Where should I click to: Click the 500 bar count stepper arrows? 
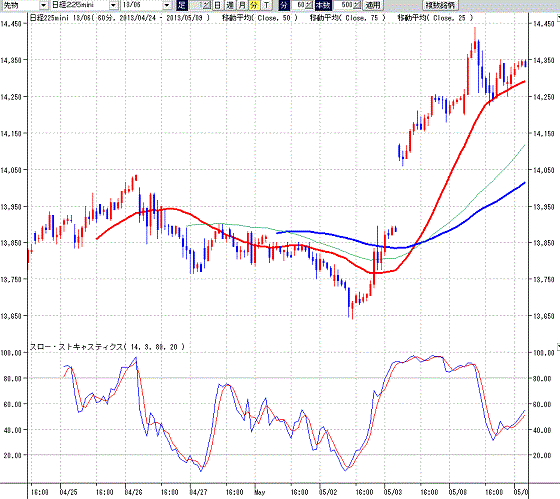click(x=357, y=5)
